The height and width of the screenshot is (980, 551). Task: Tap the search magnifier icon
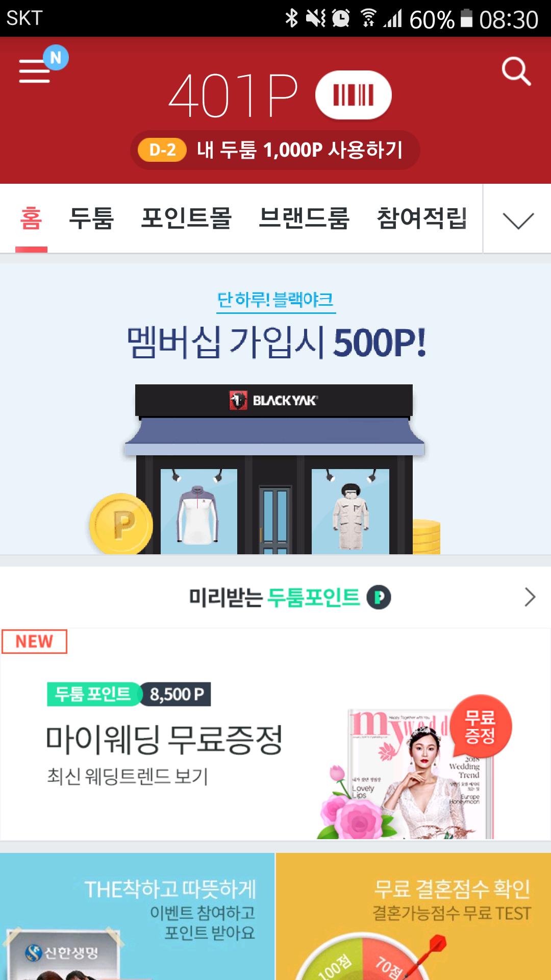tap(516, 71)
